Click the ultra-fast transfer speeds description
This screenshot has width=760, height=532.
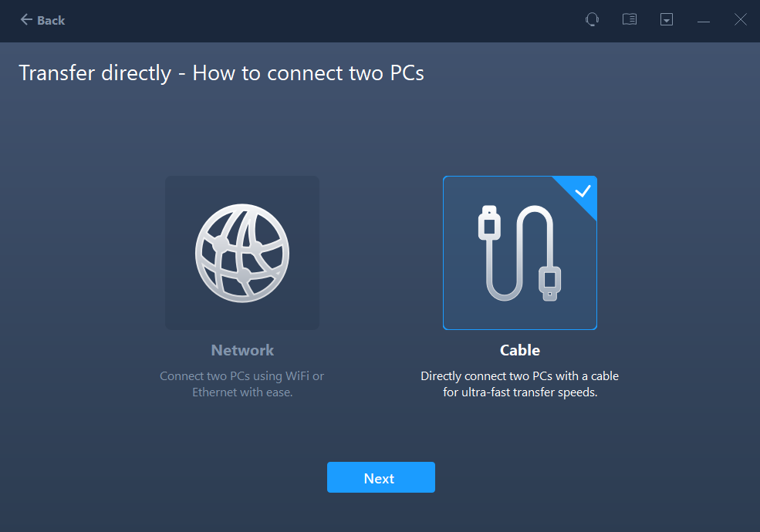[x=520, y=384]
